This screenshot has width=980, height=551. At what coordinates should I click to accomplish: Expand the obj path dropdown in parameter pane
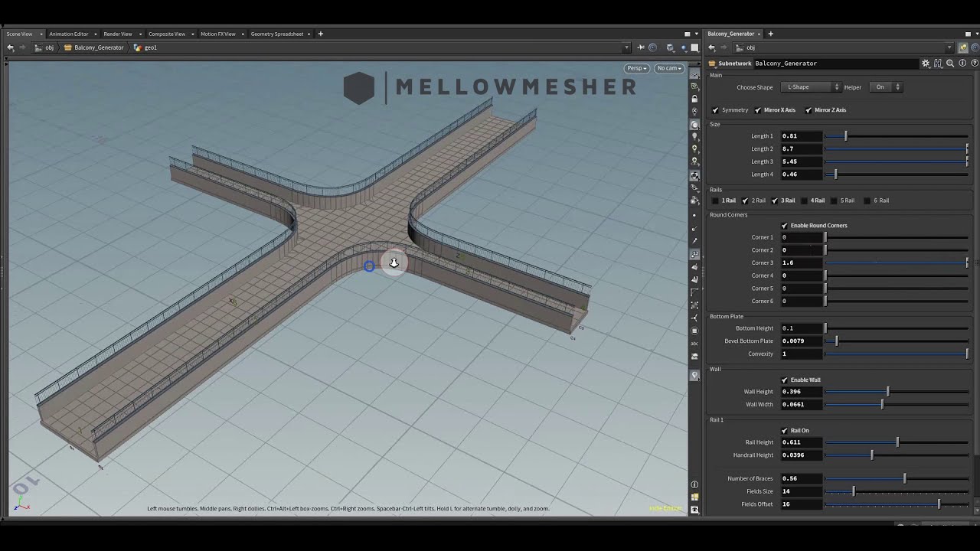[949, 47]
